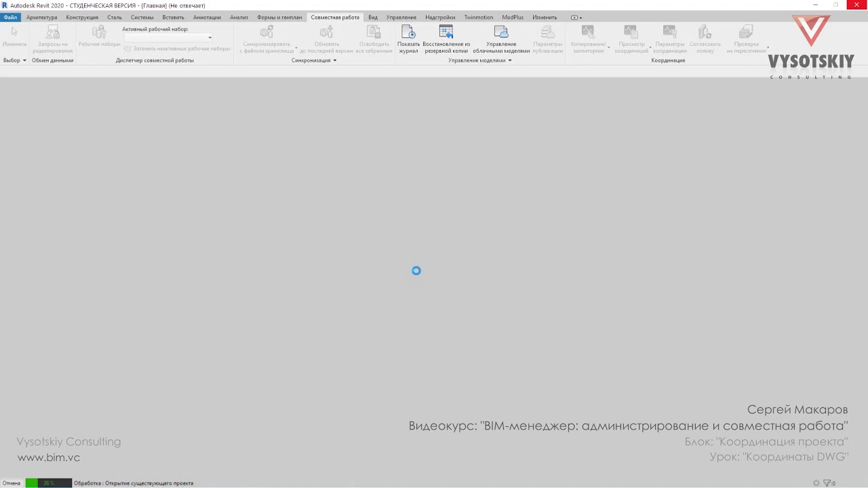
Task: Open the Надстройки ribbon tab
Action: click(x=440, y=17)
